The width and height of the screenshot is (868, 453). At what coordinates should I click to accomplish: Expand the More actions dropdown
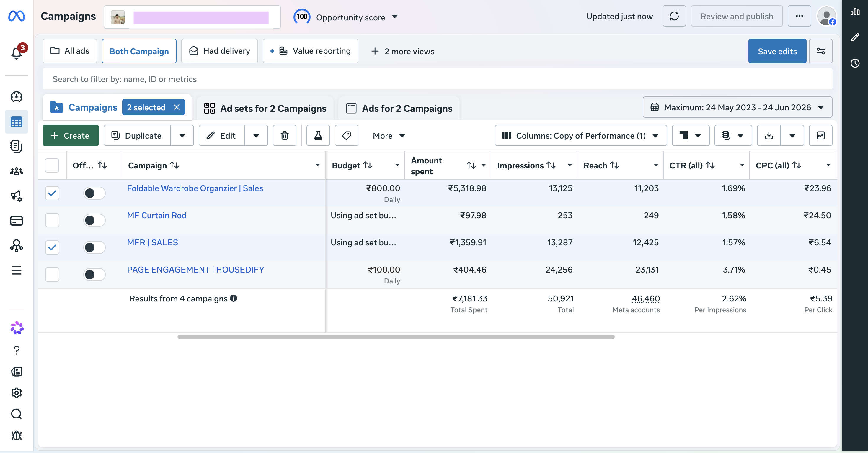389,135
